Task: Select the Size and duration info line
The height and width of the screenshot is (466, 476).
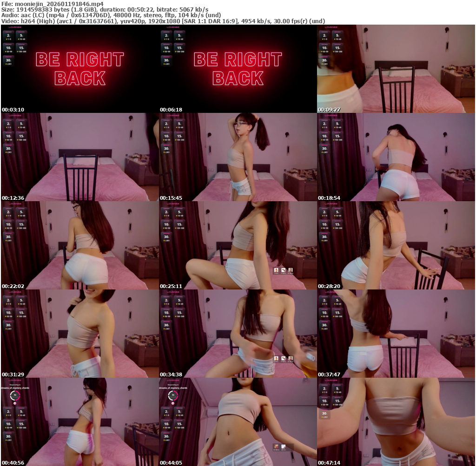Action: (105, 9)
